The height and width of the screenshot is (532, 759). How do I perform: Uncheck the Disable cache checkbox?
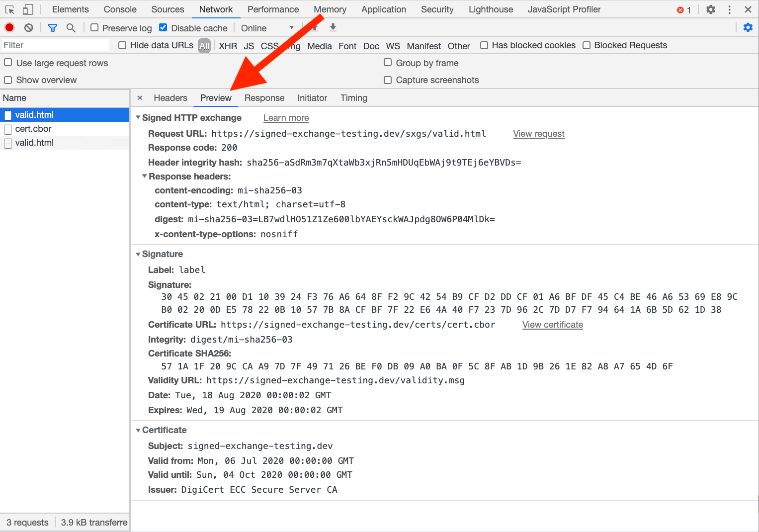(163, 27)
